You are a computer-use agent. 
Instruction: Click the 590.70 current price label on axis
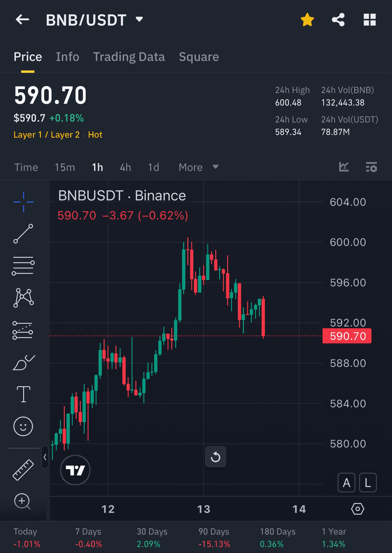347,336
